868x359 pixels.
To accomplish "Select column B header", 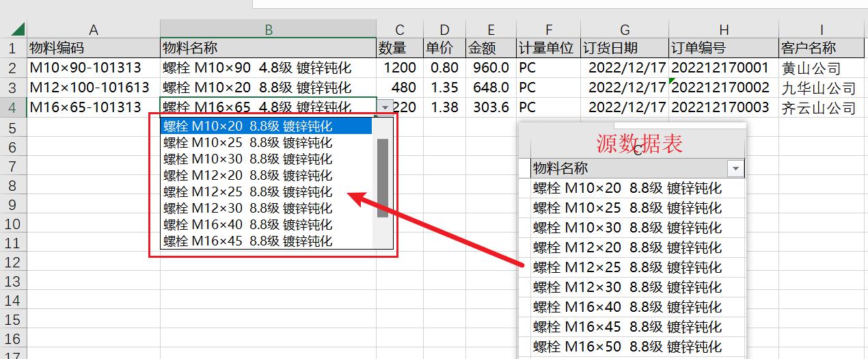I will 269,29.
